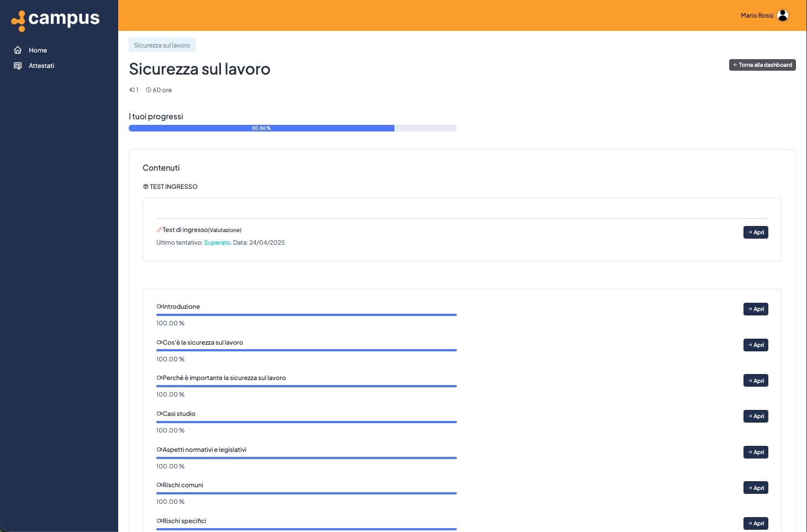The height and width of the screenshot is (532, 807).
Task: Select the Home entry in the sidebar menu
Action: pyautogui.click(x=38, y=50)
